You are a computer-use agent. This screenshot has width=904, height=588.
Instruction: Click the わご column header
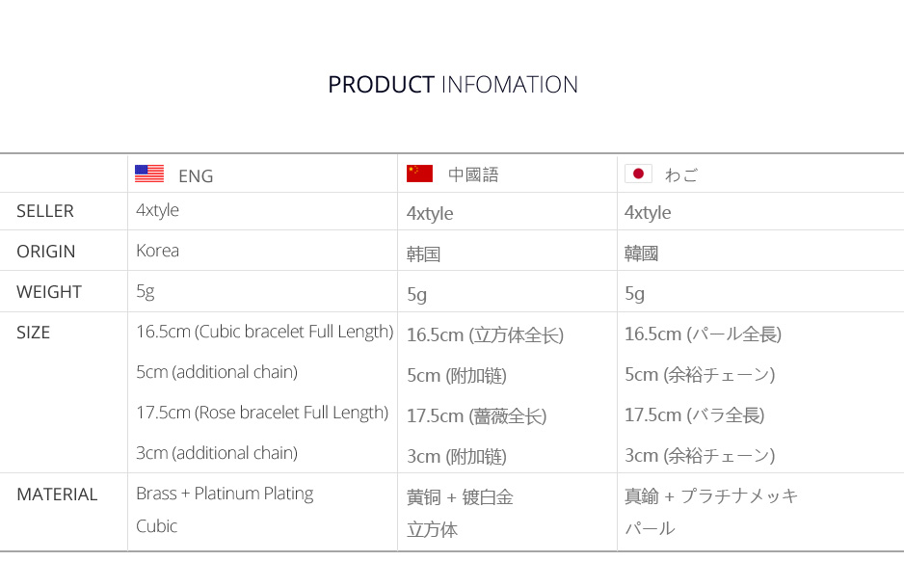680,175
